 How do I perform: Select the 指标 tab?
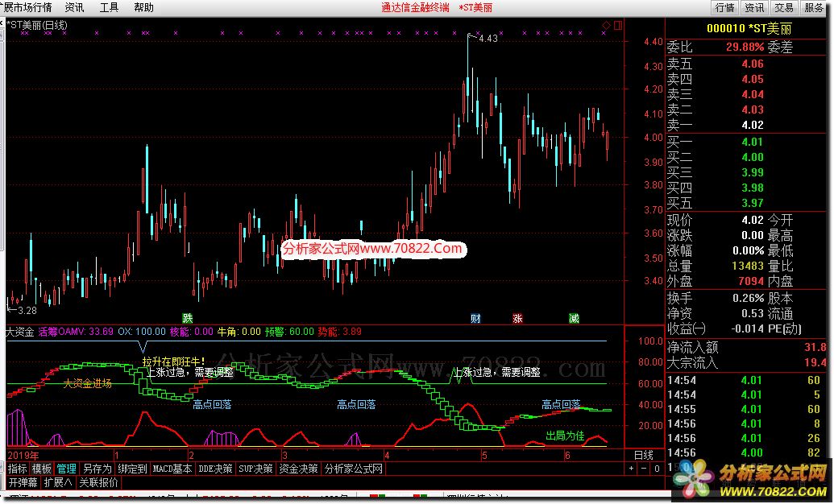pyautogui.click(x=18, y=469)
